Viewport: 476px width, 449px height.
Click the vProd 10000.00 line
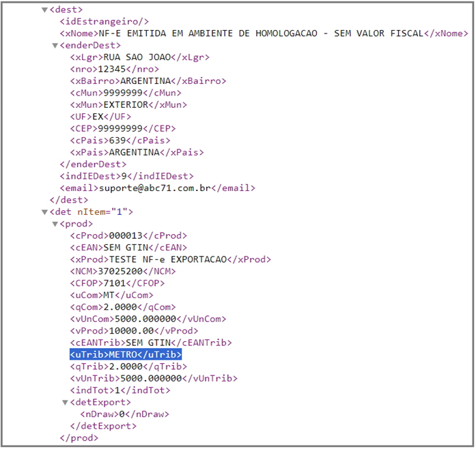click(134, 331)
